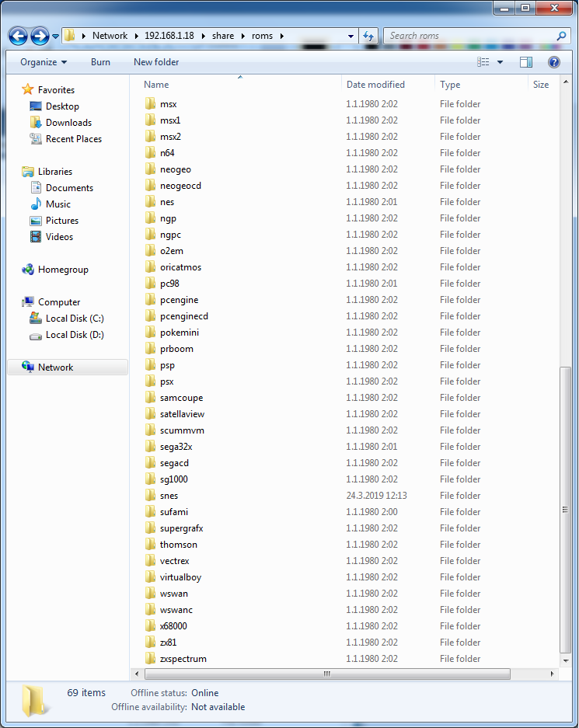
Task: Open the Videos library
Action: pos(59,237)
